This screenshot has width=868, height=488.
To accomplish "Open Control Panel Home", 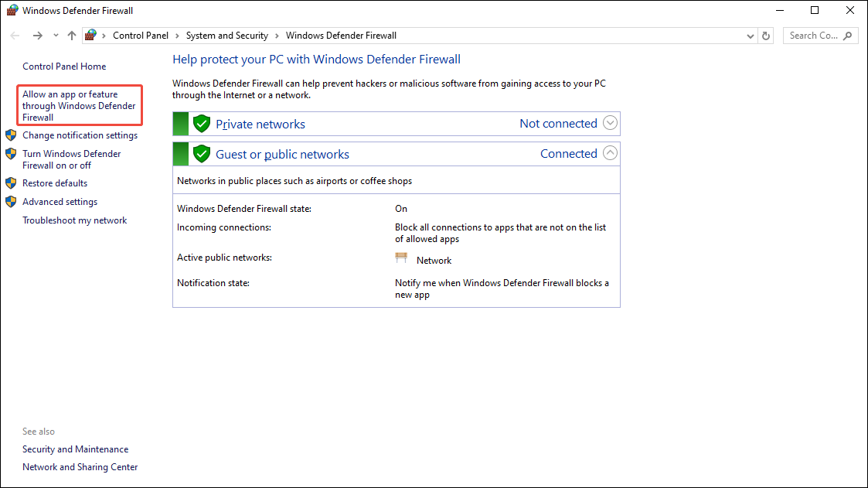I will pyautogui.click(x=64, y=67).
